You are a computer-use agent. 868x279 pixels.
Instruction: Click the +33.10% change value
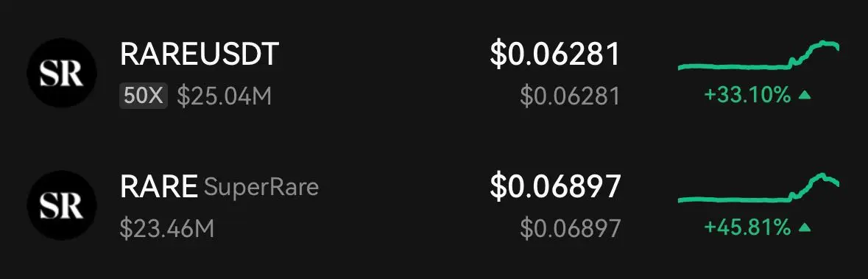(747, 96)
